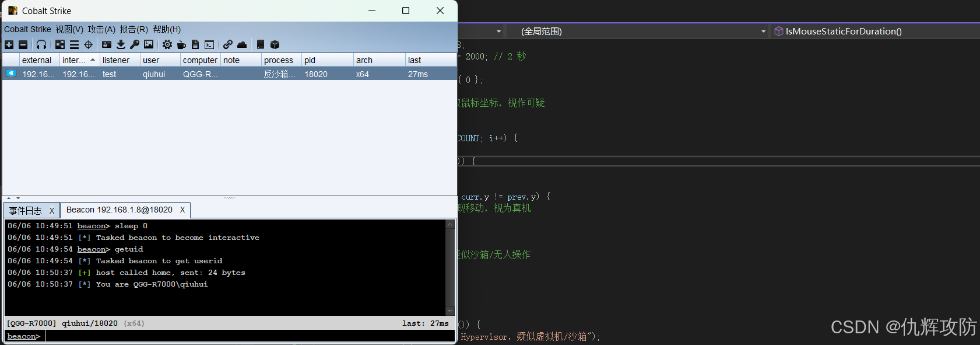
Task: Show the targets table crosshair icon
Action: coord(88,44)
